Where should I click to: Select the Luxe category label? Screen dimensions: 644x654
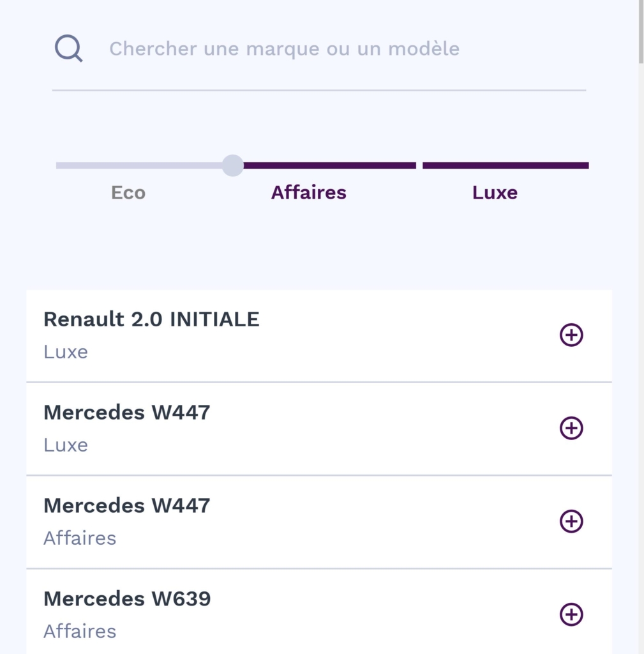495,193
